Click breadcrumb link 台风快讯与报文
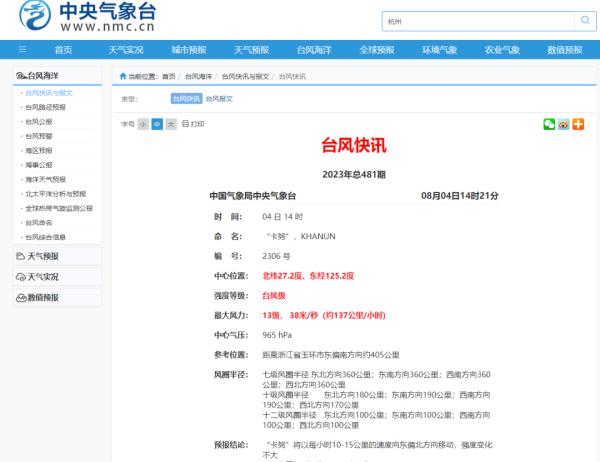Screen dimensions: 600x462 coord(245,77)
